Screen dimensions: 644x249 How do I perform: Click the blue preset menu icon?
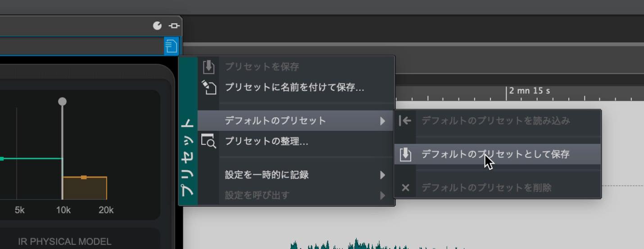pyautogui.click(x=171, y=46)
